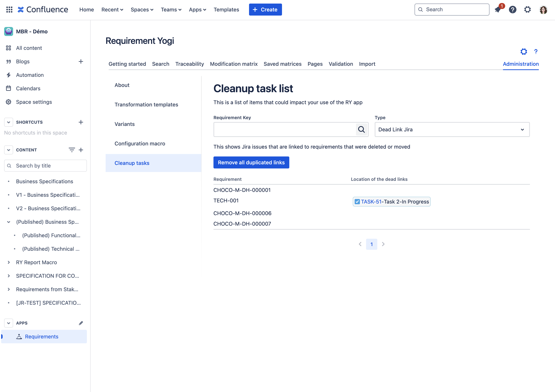Viewport: 555px width, 392px height.
Task: Switch to the Traceability tab
Action: point(189,64)
